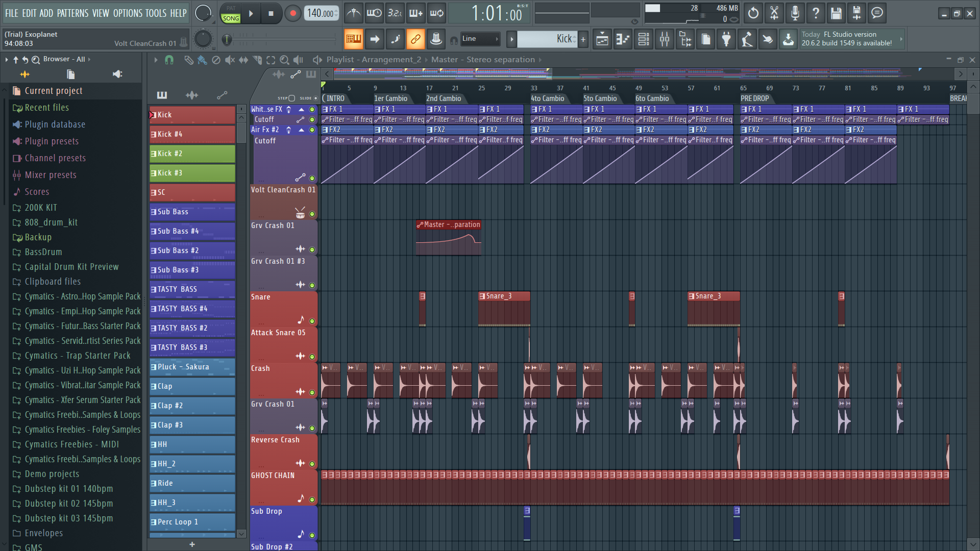Open the Line snap dropdown
Viewport: 980px width, 551px height.
(480, 39)
